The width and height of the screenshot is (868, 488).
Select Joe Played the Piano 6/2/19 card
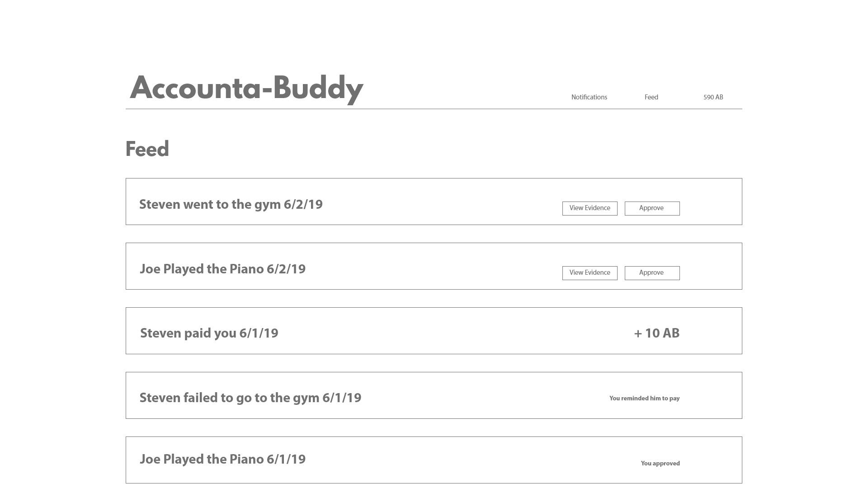(x=434, y=266)
